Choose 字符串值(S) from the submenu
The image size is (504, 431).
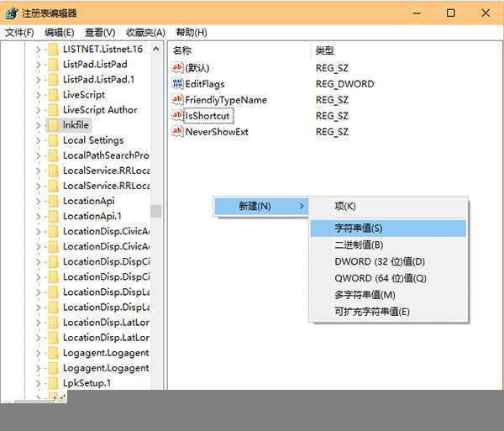(388, 229)
